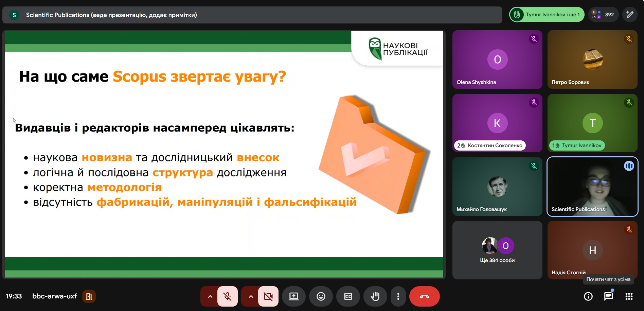Image resolution: width=644 pixels, height=311 pixels.
Task: Click the present screen icon
Action: (x=293, y=296)
